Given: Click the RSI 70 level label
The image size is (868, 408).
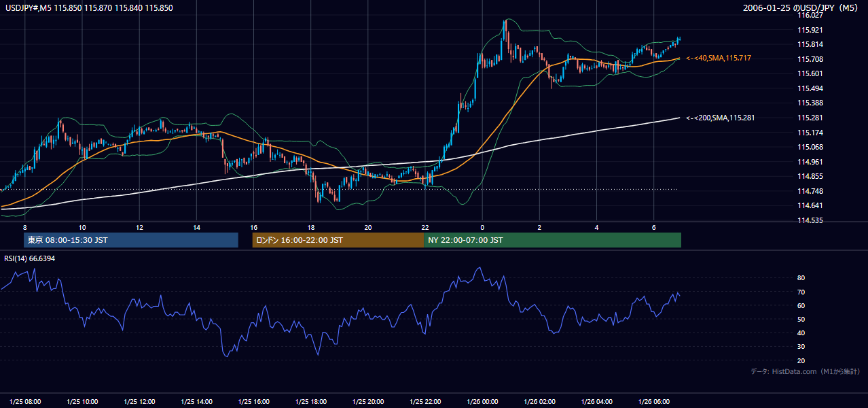Looking at the screenshot, I should point(801,292).
